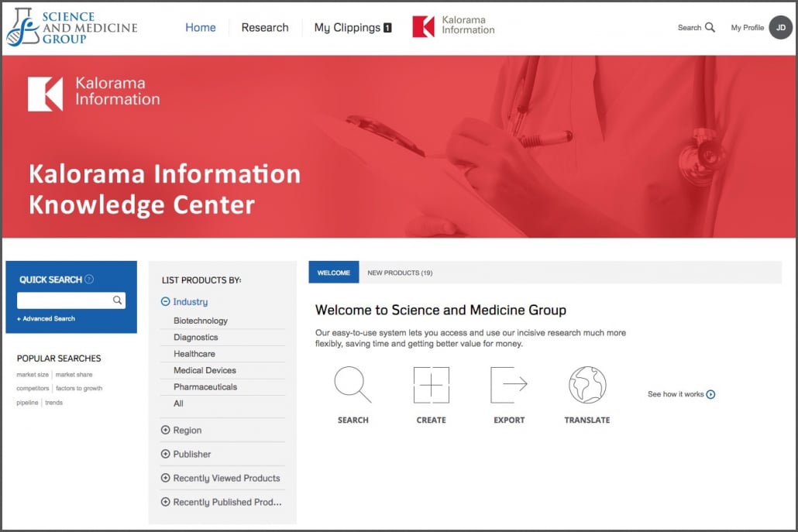Click the My Clippings count badge
The height and width of the screenshot is (532, 798).
[x=387, y=28]
